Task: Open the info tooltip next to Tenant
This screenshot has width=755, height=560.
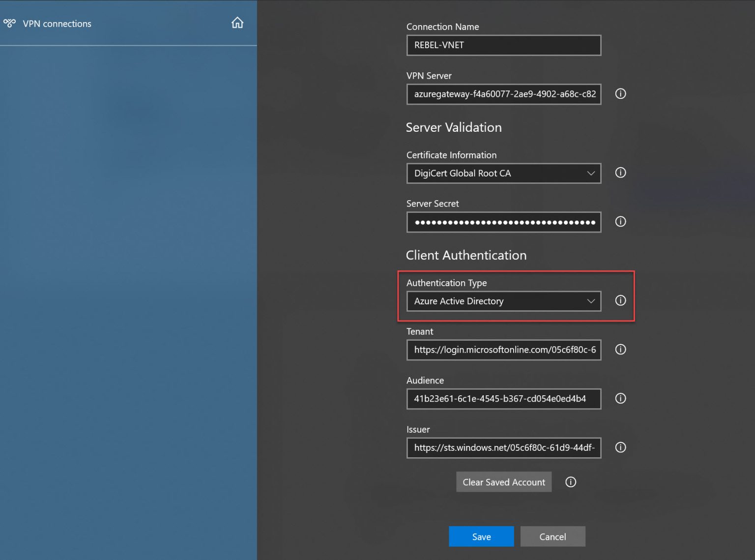Action: pos(620,350)
